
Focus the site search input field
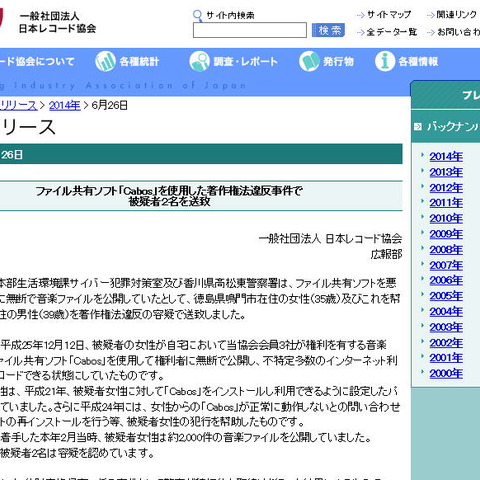click(250, 30)
